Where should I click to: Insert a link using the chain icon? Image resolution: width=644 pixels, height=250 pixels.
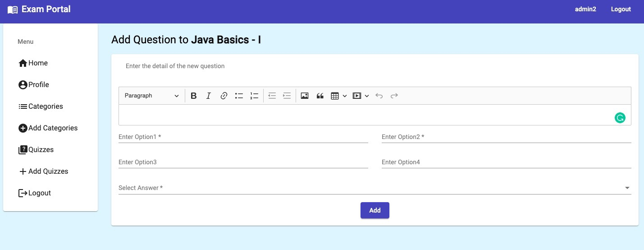pos(224,96)
